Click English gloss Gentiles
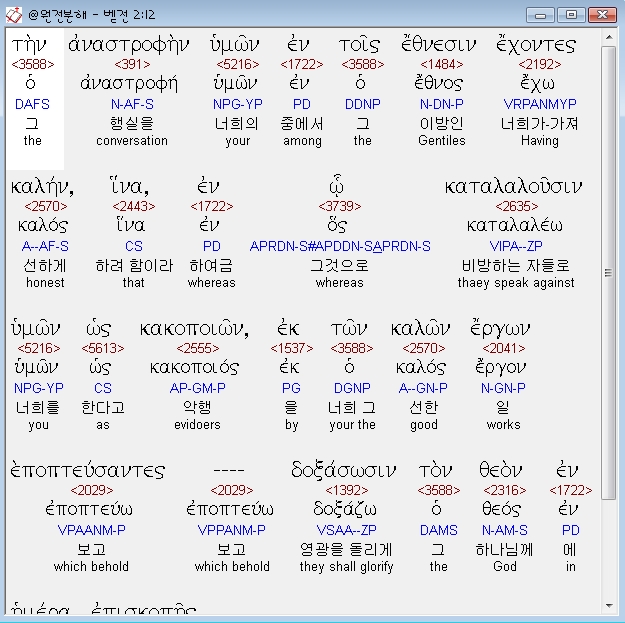The height and width of the screenshot is (623, 625). point(442,141)
